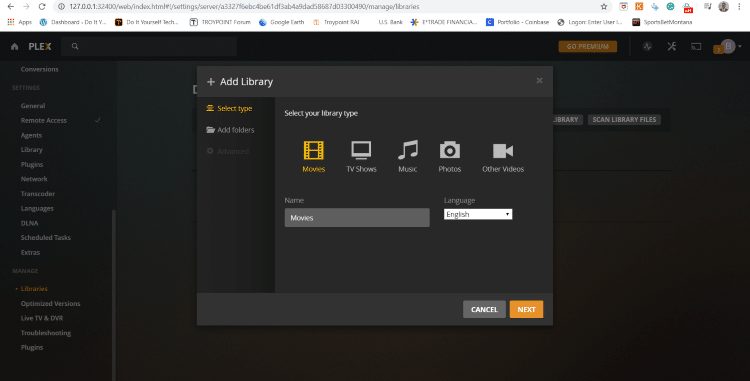Screen dimensions: 750x381
Task: Click the Plex home icon
Action: click(x=14, y=46)
